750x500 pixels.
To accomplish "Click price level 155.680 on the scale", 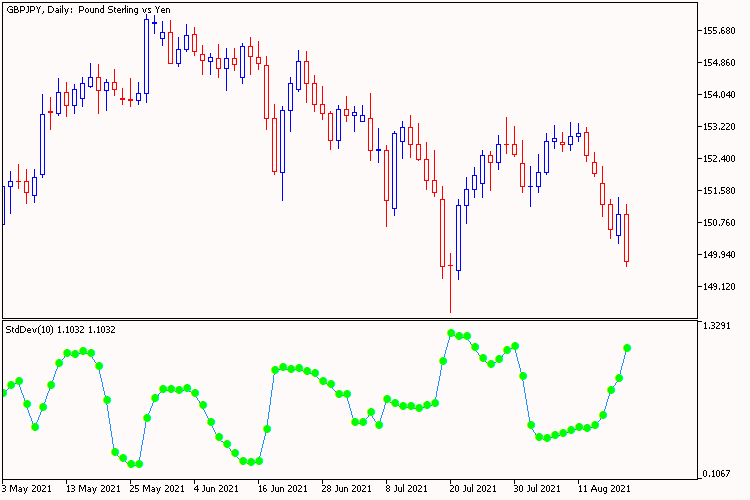I will [x=719, y=31].
